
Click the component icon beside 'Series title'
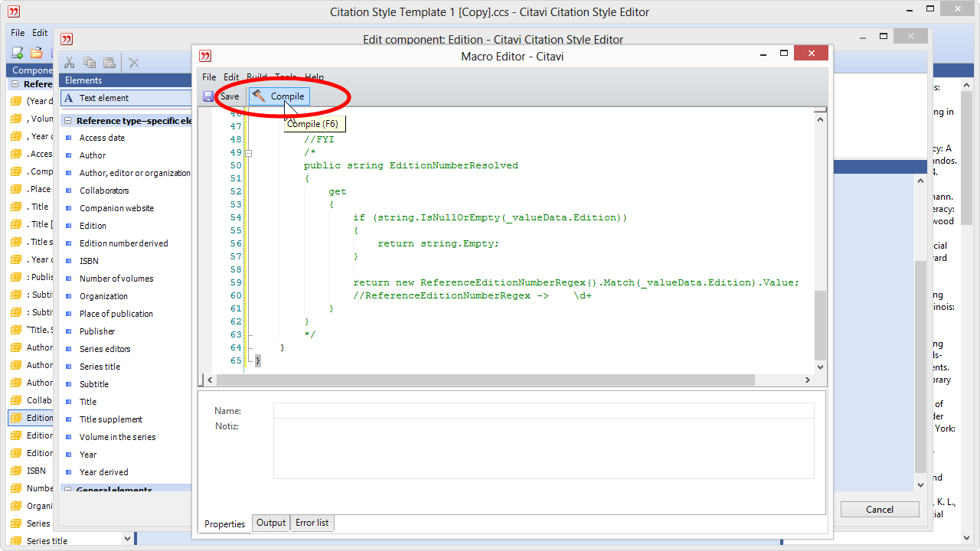[16, 541]
